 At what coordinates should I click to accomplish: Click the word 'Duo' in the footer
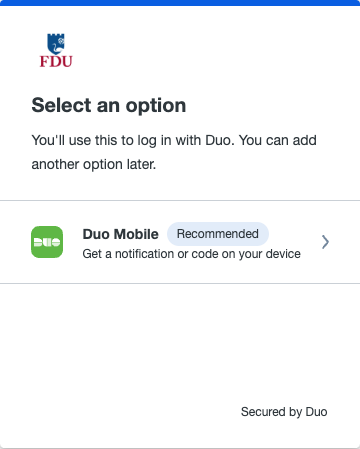coord(316,412)
